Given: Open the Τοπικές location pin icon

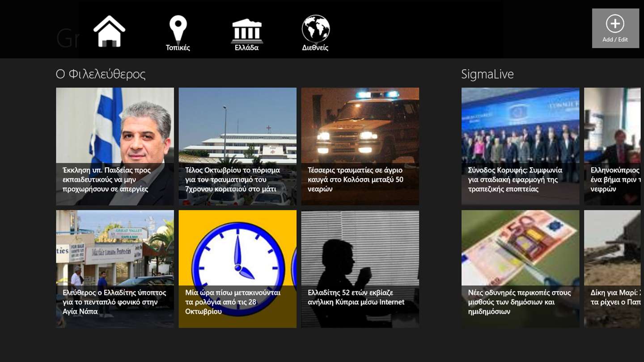Looking at the screenshot, I should pos(178,29).
